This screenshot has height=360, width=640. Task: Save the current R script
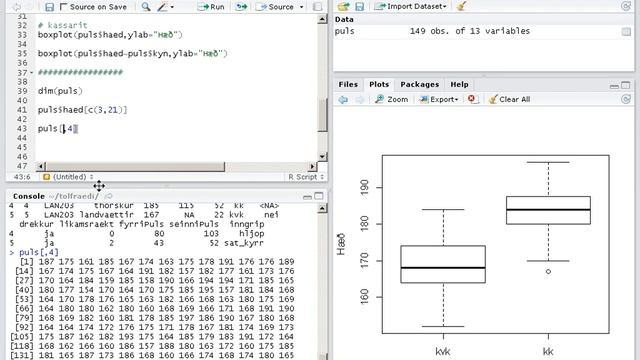[x=49, y=7]
